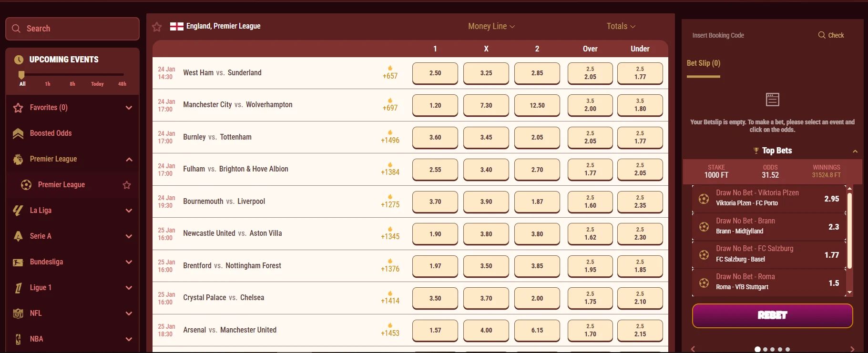Click the NFL shield icon
This screenshot has width=868, height=353.
(18, 313)
